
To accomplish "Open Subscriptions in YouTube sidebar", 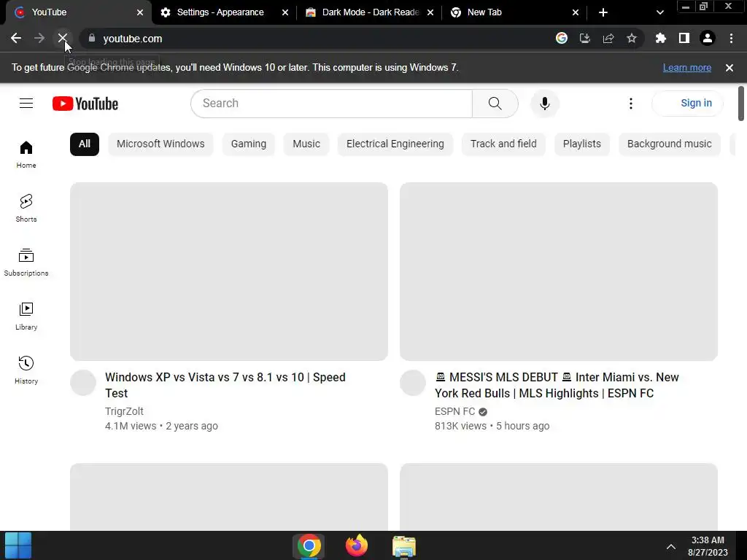I will click(26, 262).
